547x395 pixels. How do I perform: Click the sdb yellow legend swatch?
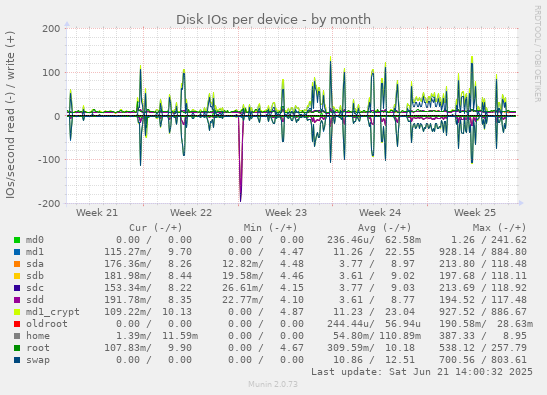click(17, 276)
